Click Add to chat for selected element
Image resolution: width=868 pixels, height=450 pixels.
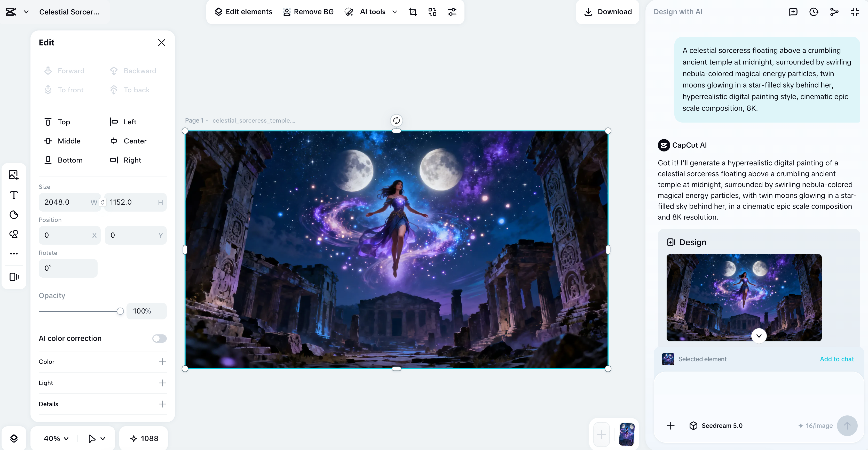(837, 359)
